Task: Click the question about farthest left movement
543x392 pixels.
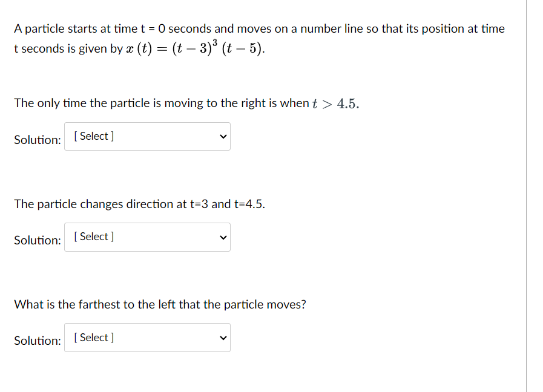Action: coord(160,304)
